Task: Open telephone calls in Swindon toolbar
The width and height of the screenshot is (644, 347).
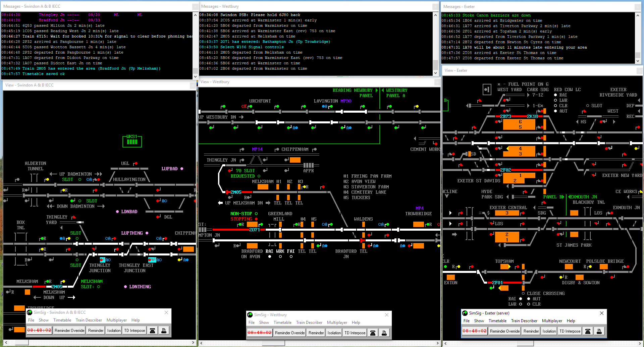Action: coord(152,331)
